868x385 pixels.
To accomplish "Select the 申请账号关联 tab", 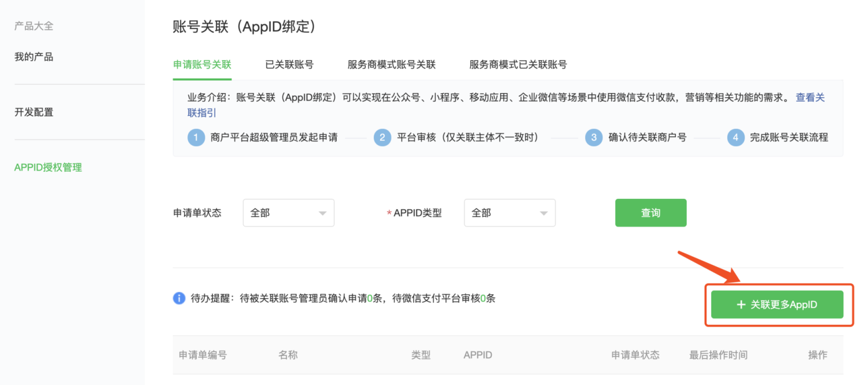I will click(x=202, y=65).
